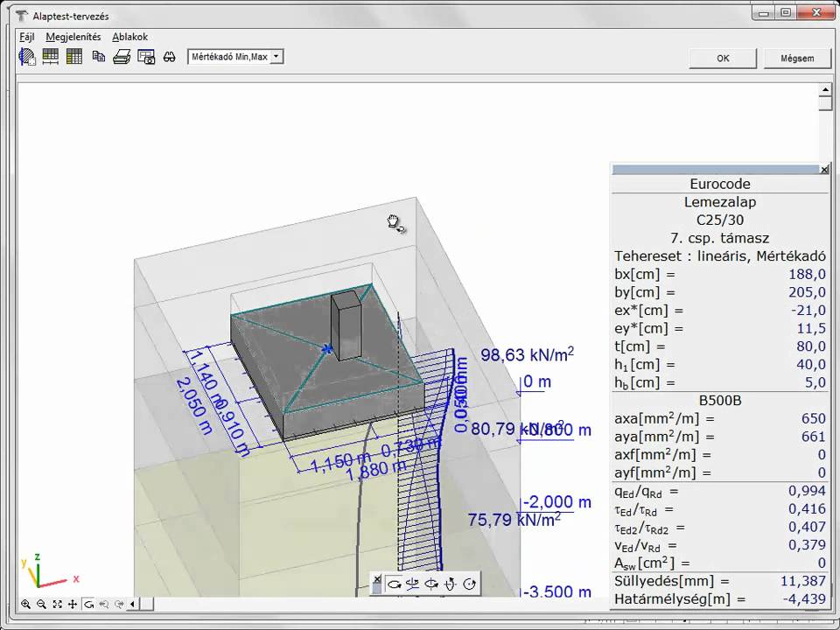Click the vEd/vRd value 0,379
This screenshot has width=840, height=630.
coord(807,544)
